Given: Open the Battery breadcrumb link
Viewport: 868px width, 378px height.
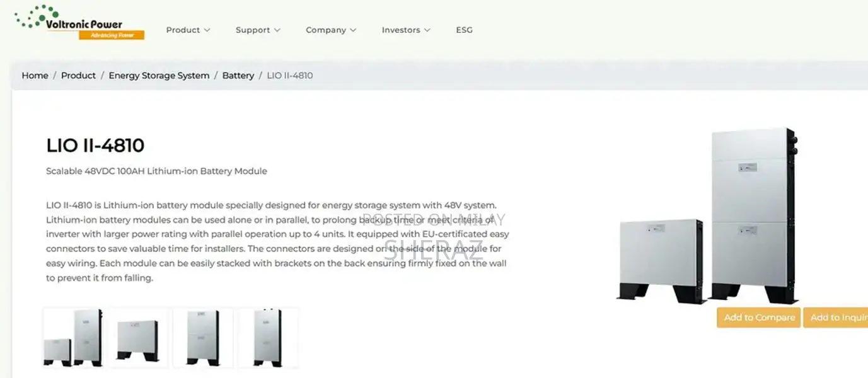Looking at the screenshot, I should (238, 75).
